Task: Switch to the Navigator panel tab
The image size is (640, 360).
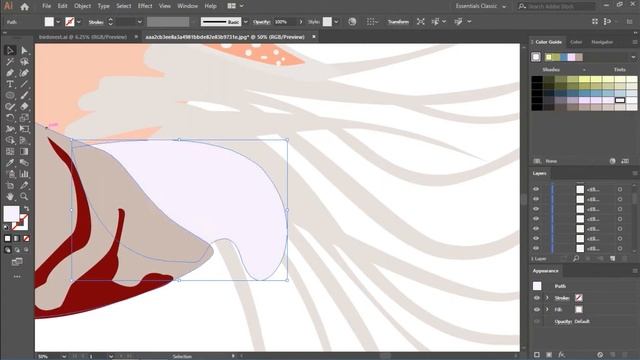Action: 602,42
